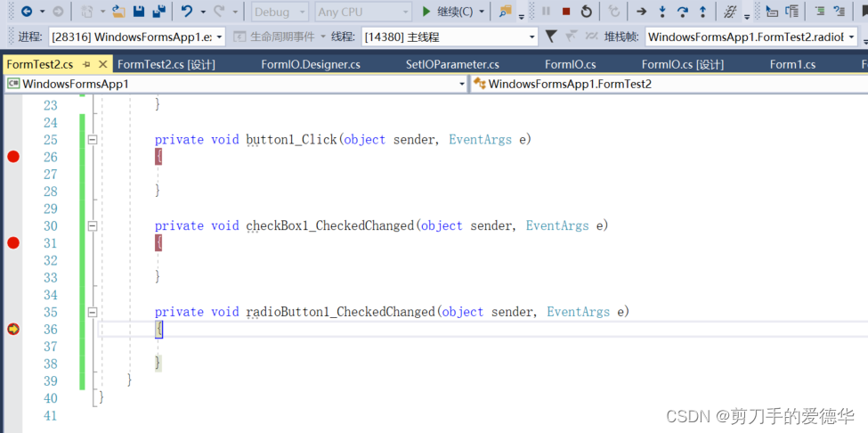The width and height of the screenshot is (868, 433).
Task: Toggle the current-statement breakpoint on line 36
Action: pos(13,330)
